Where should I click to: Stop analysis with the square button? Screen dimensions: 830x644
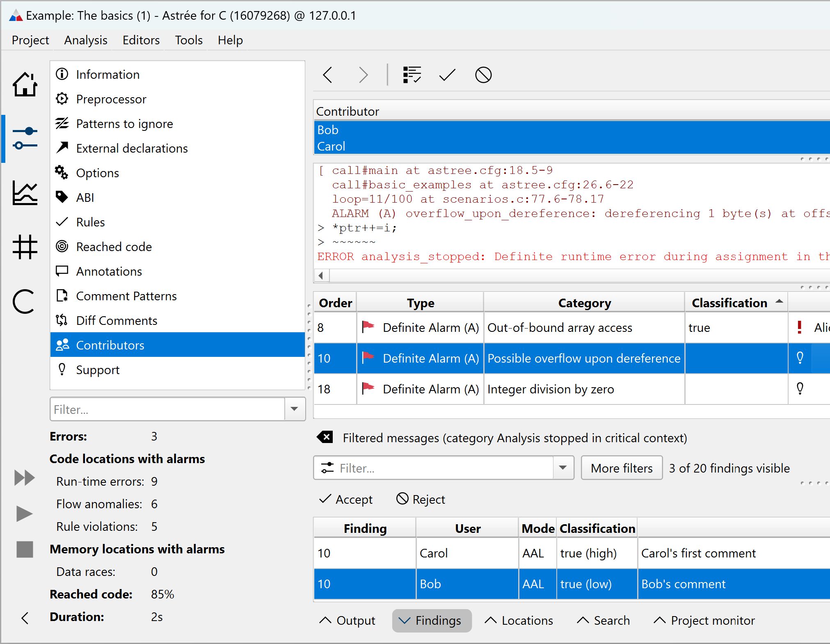point(25,549)
